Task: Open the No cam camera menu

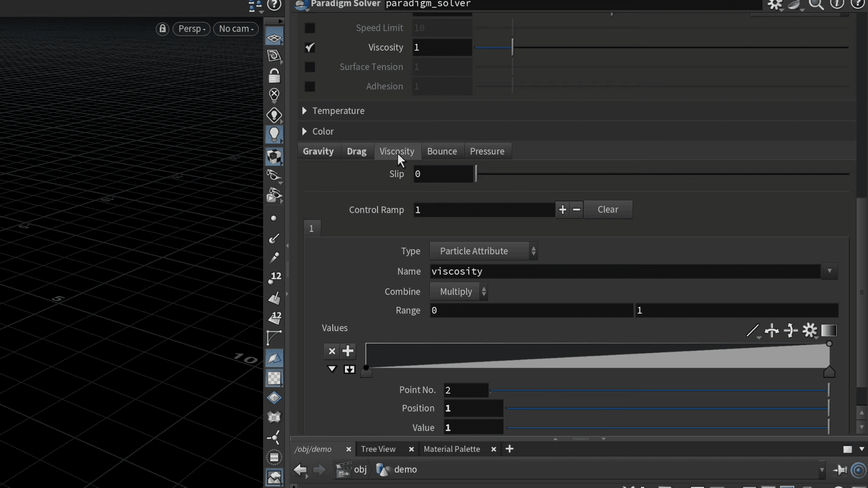Action: (x=236, y=29)
